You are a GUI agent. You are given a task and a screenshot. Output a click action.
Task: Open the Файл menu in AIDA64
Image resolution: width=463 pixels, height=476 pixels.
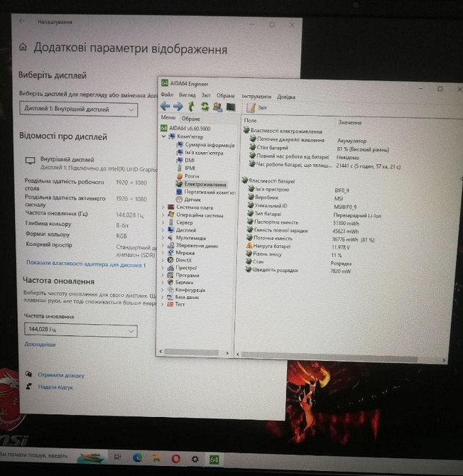tap(167, 95)
